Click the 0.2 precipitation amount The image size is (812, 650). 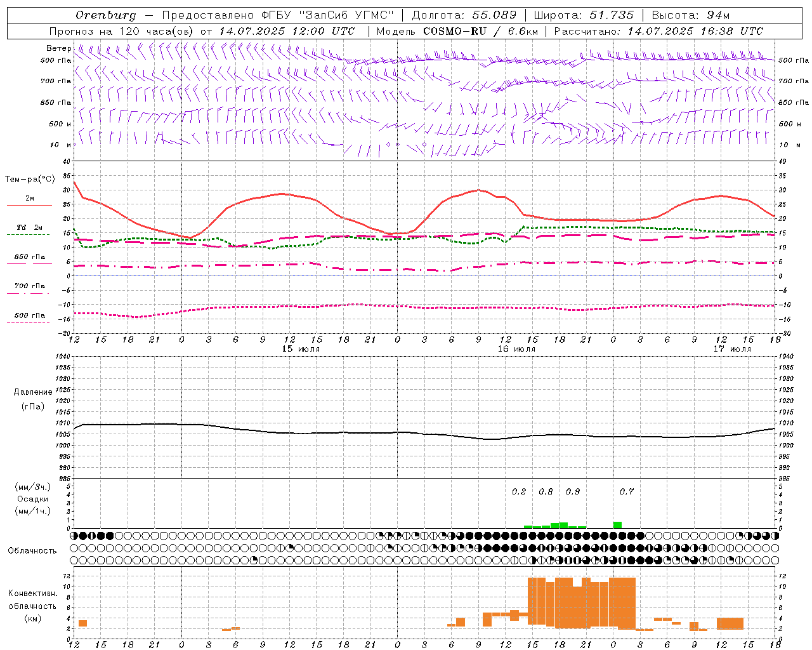(519, 491)
